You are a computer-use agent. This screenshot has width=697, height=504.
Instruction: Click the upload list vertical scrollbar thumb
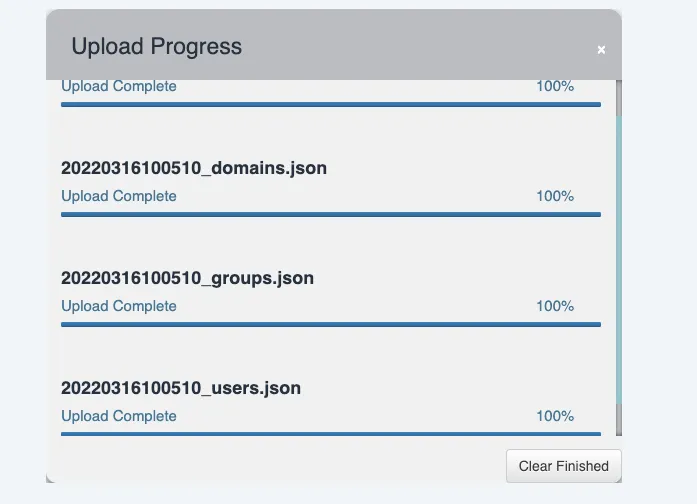click(x=618, y=260)
